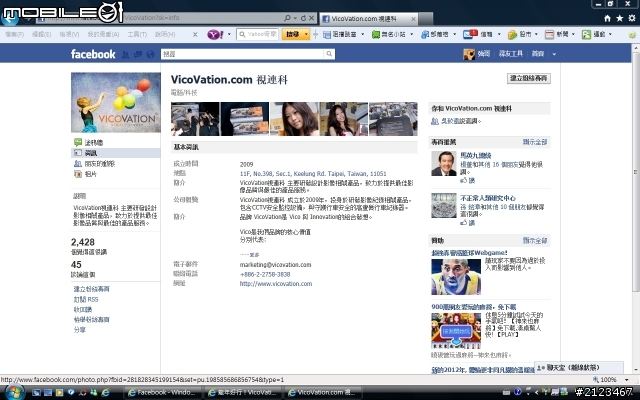Close the VicoVation.com browser tab
This screenshot has width=640, height=400.
pos(413,19)
